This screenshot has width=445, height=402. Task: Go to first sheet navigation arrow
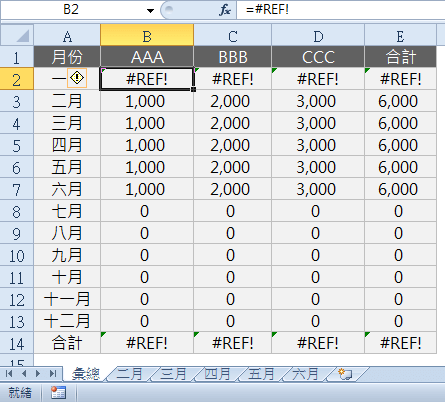[9, 374]
